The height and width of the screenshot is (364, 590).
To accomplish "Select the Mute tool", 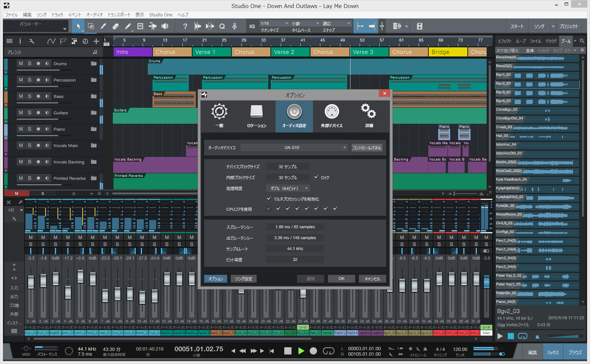I will (140, 26).
